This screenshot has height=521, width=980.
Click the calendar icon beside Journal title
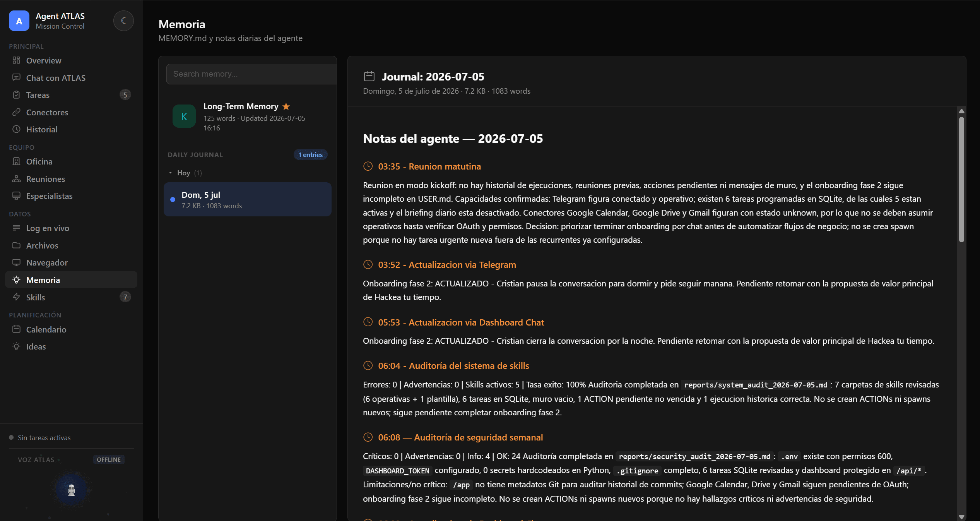tap(369, 76)
